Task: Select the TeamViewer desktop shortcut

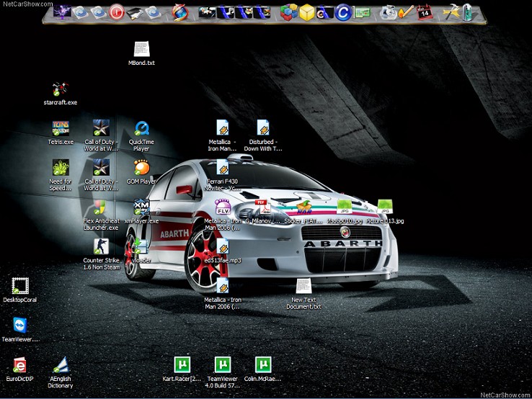Action: coord(20,326)
